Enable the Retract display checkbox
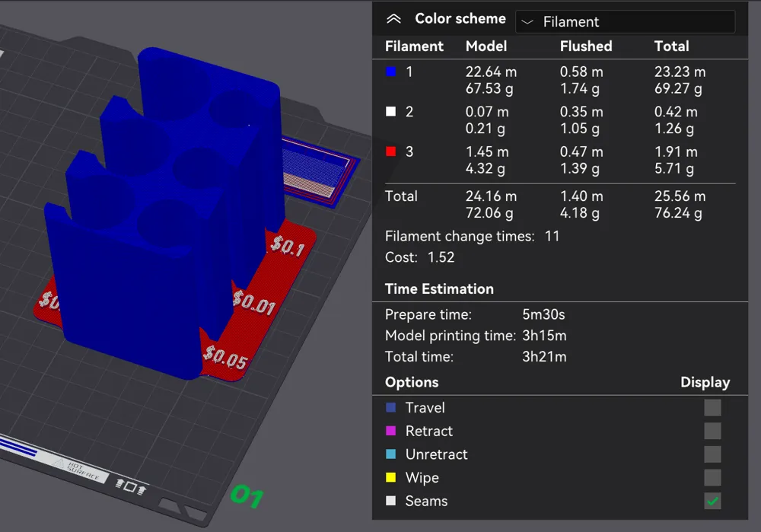761x532 pixels. [712, 432]
